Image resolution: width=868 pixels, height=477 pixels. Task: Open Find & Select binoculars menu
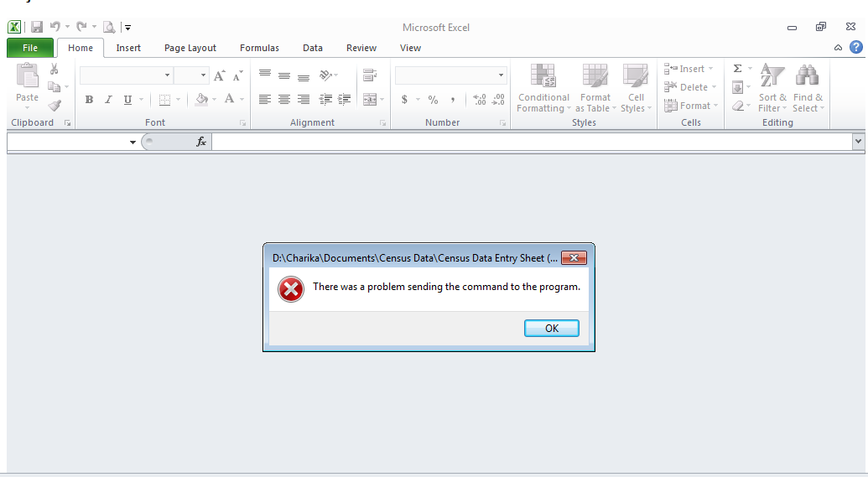point(808,87)
